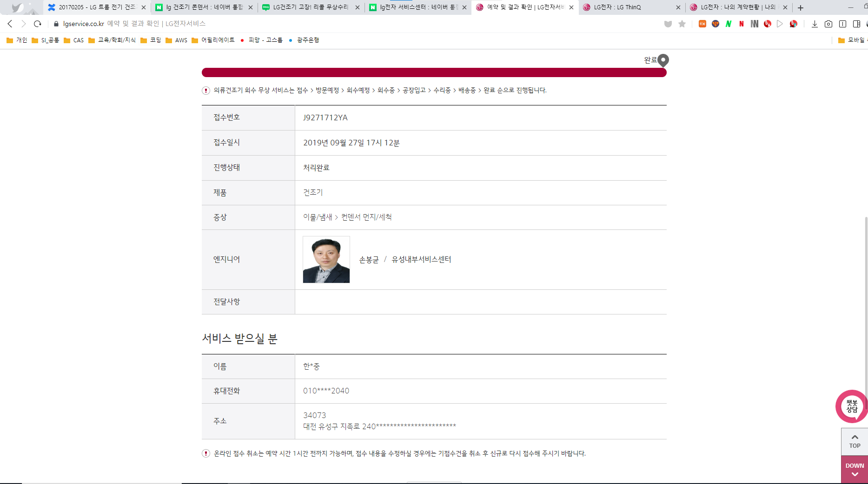This screenshot has width=868, height=484.
Task: Click the 완료 progress marker pin
Action: point(663,60)
